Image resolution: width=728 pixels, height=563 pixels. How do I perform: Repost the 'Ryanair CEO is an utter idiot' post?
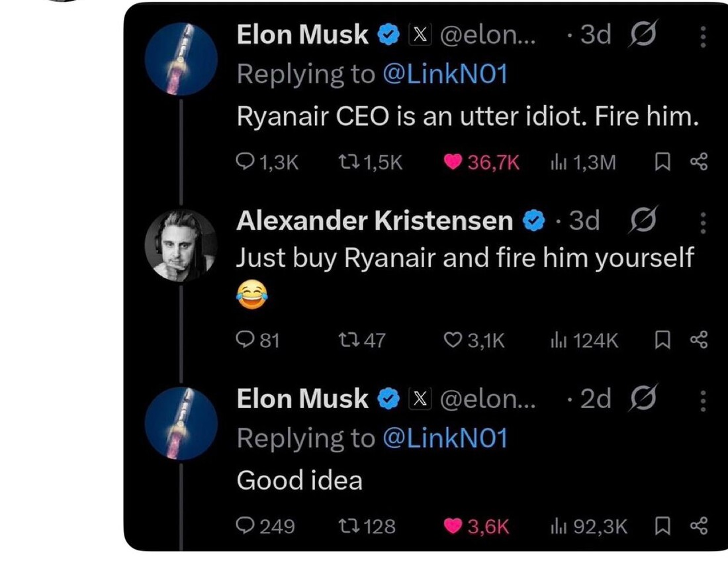point(347,162)
